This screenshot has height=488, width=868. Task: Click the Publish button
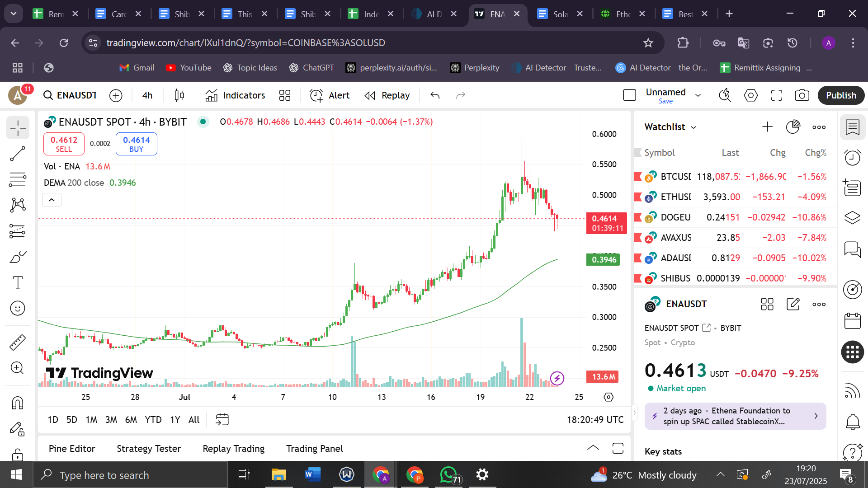(x=841, y=95)
